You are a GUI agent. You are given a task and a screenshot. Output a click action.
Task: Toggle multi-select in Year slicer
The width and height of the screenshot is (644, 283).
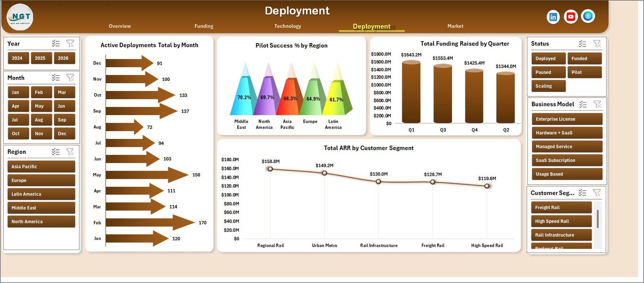tap(56, 43)
